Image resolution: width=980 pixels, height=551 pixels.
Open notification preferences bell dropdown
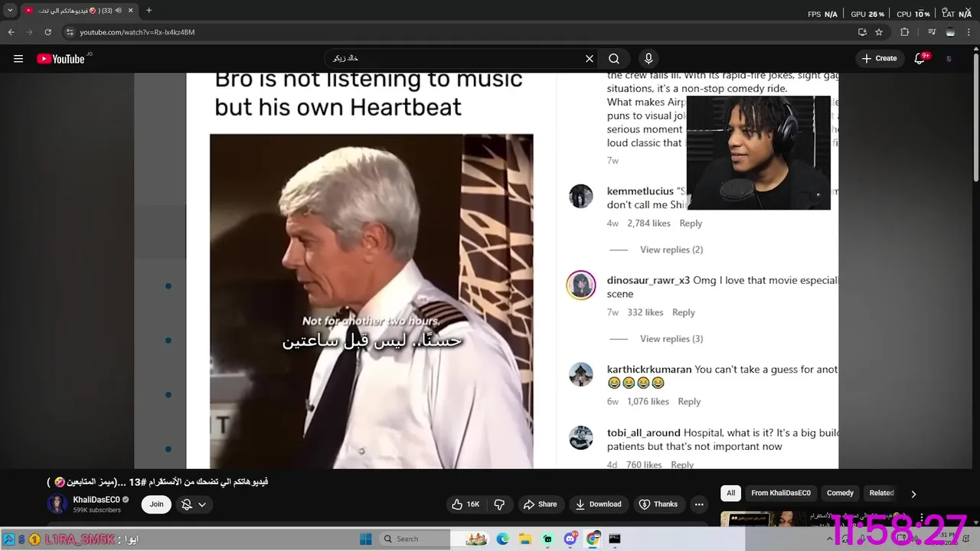(x=194, y=504)
